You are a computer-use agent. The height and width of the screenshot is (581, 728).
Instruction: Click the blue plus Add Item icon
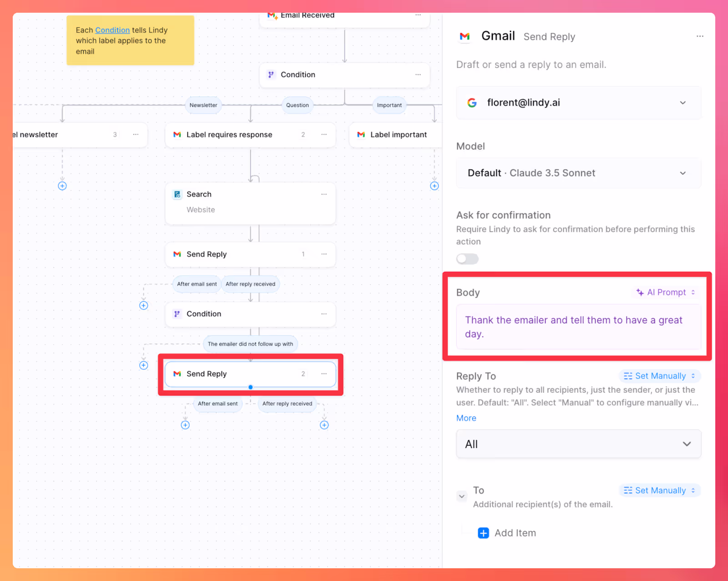coord(483,533)
